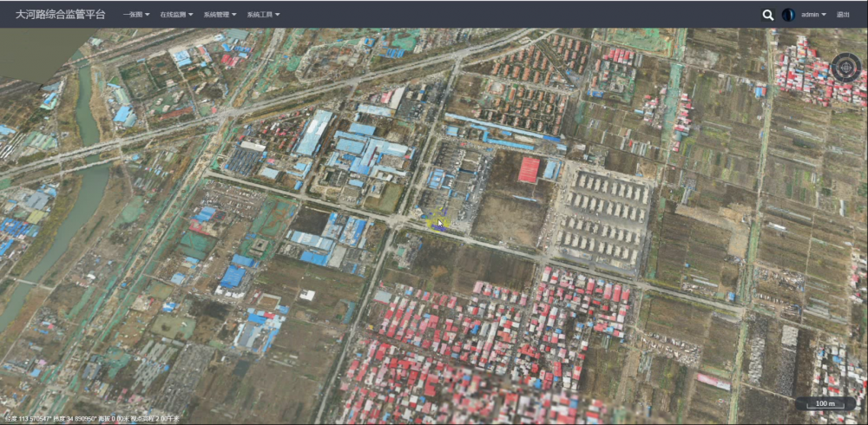Click 退出 to log out

[843, 15]
